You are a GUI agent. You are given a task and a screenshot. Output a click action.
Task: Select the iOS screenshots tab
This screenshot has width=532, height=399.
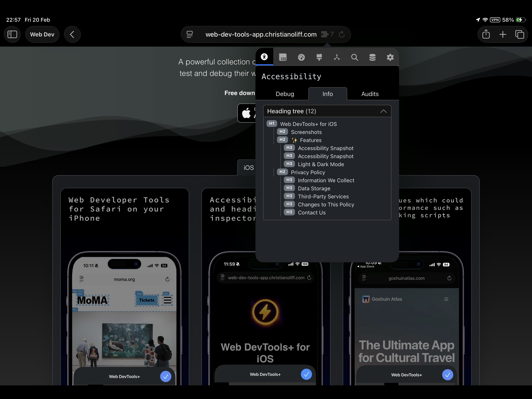tap(247, 168)
